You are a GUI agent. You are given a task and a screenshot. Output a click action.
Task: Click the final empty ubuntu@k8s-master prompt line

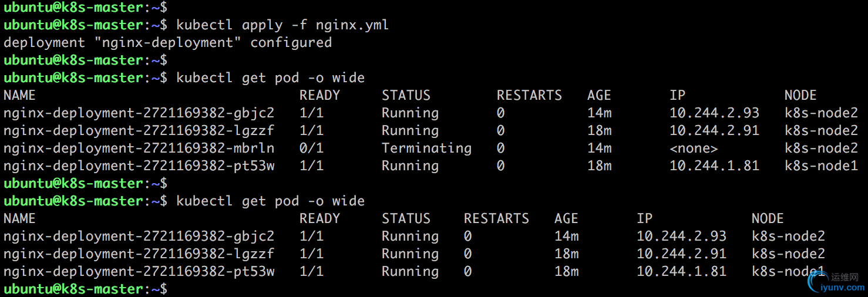[x=85, y=289]
